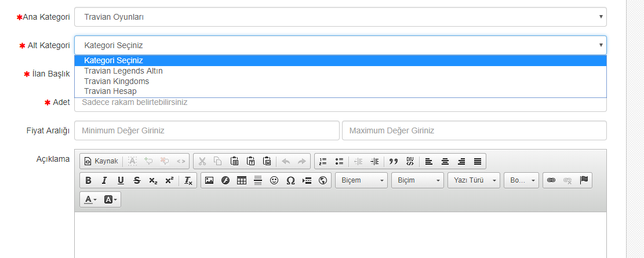Click paste from Word icon
The height and width of the screenshot is (258, 644).
[x=267, y=161]
